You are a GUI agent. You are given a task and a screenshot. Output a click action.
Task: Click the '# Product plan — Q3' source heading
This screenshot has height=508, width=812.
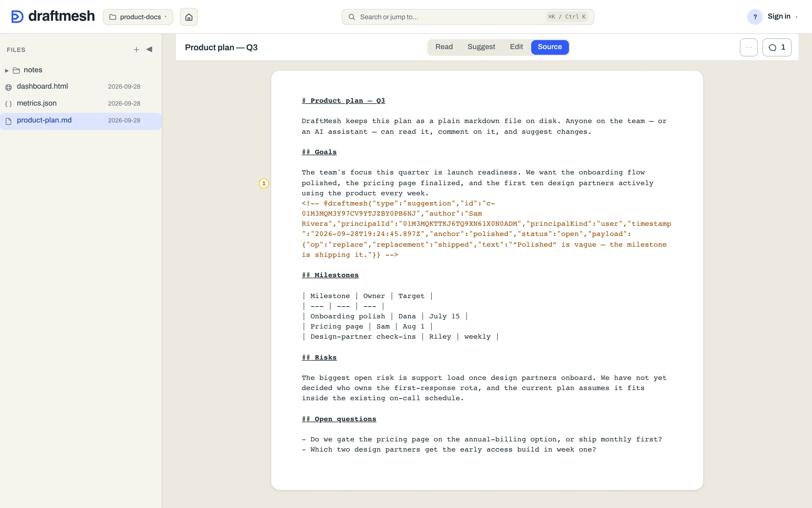[x=343, y=100]
